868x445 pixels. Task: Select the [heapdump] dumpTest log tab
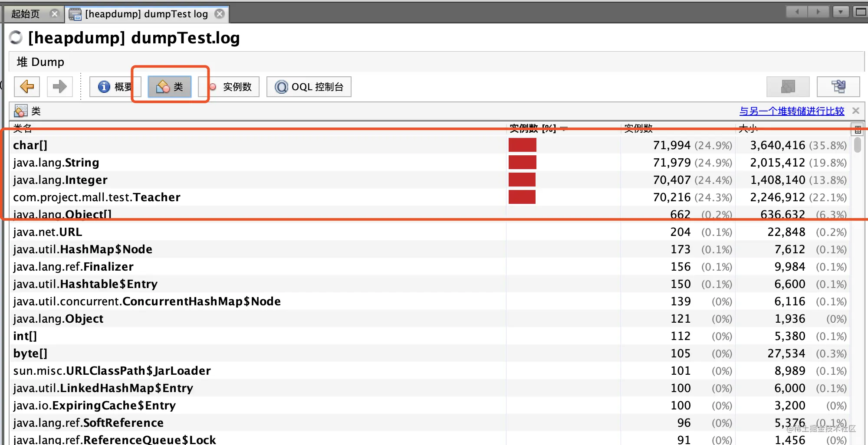coord(147,14)
